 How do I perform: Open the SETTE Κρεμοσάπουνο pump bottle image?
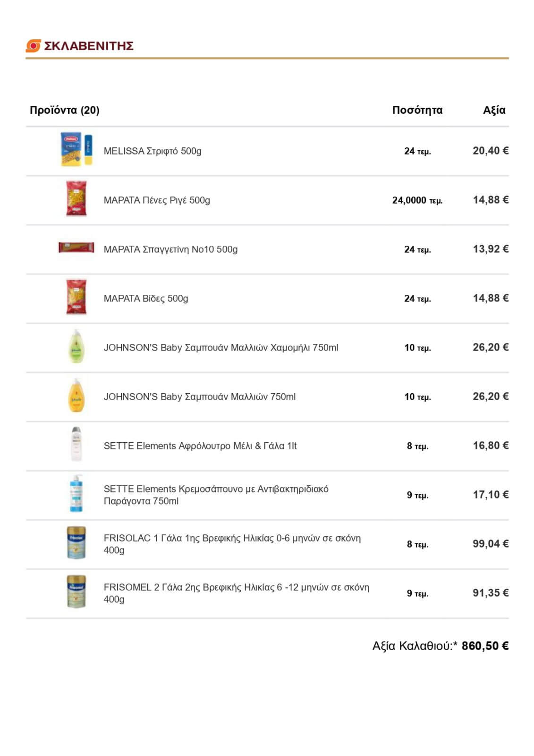point(76,494)
